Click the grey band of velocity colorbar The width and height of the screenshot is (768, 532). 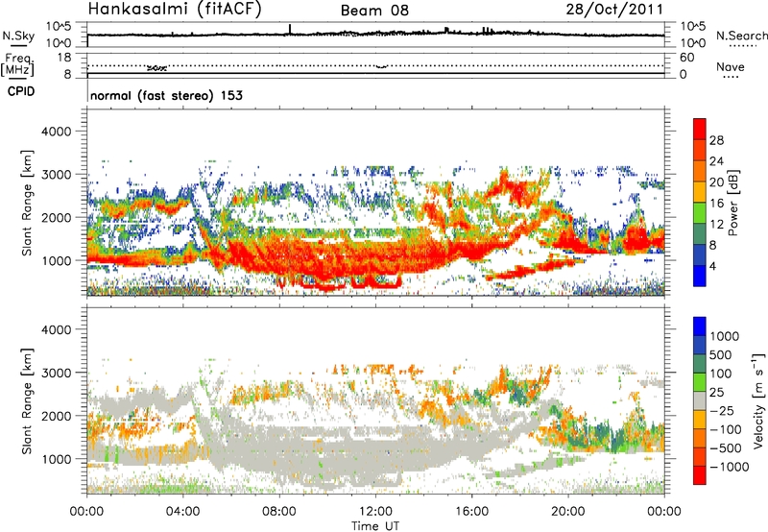(700, 400)
